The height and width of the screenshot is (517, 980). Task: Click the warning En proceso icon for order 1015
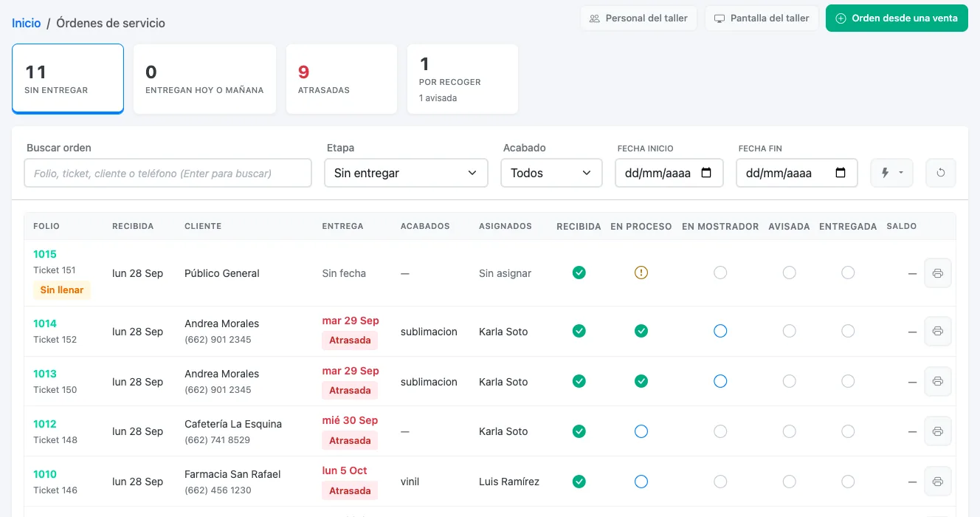tap(641, 273)
